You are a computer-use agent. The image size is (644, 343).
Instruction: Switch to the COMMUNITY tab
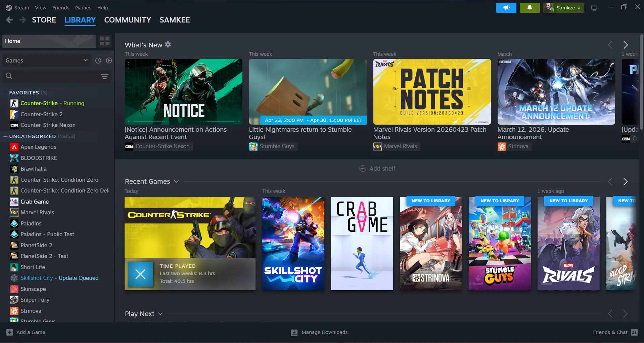point(128,20)
